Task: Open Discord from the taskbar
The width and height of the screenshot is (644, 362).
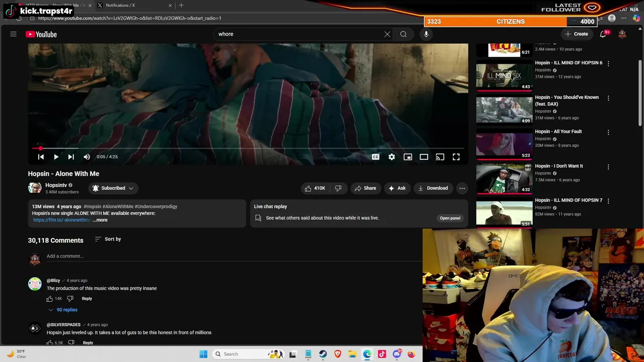Action: pyautogui.click(x=396, y=354)
